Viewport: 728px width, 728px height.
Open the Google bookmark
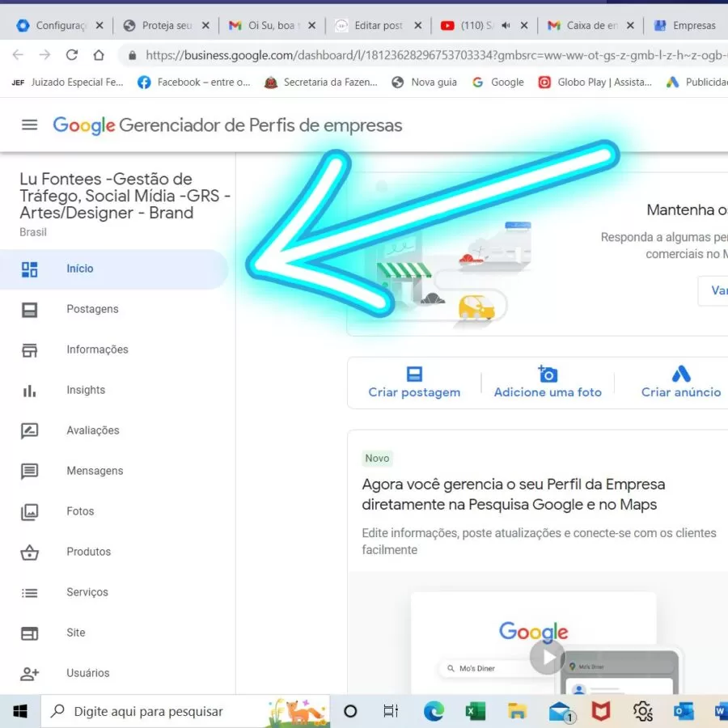[x=497, y=83]
